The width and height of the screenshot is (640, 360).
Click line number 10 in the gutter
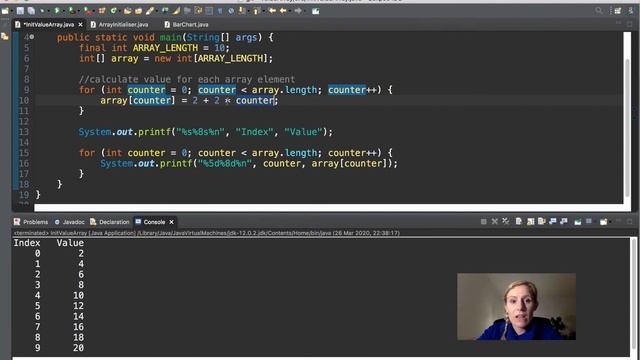[x=24, y=100]
